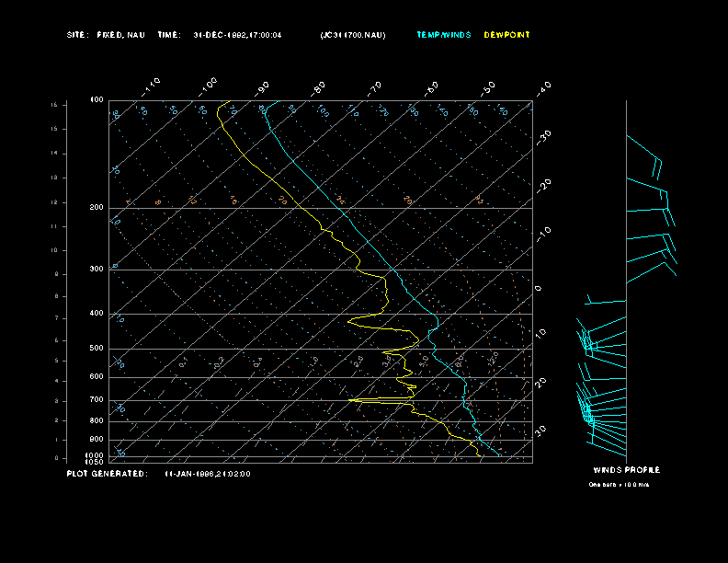Click the yellow DEWPOINT legend label

(x=506, y=35)
